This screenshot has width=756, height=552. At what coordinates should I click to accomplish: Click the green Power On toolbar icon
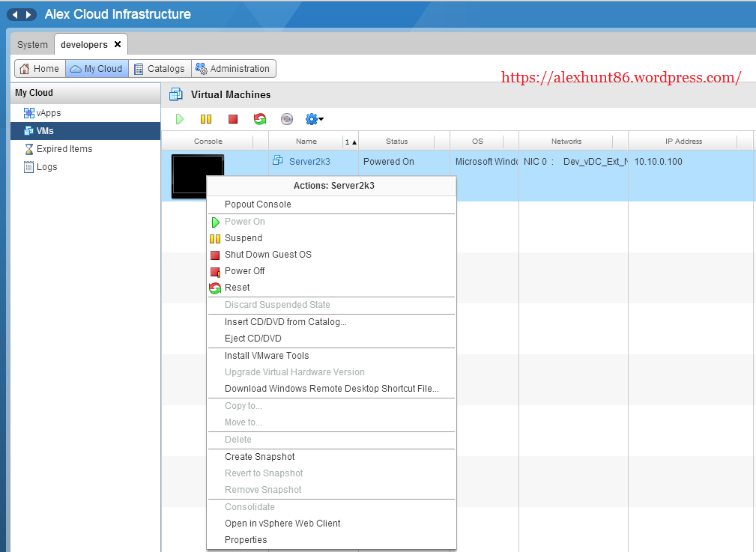coord(180,119)
